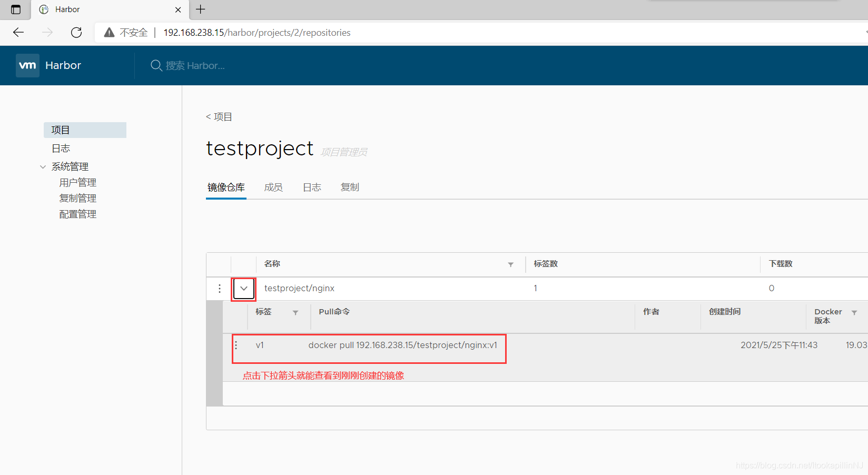Collapse the 系统管理 section chevron
The width and height of the screenshot is (868, 475).
point(43,167)
